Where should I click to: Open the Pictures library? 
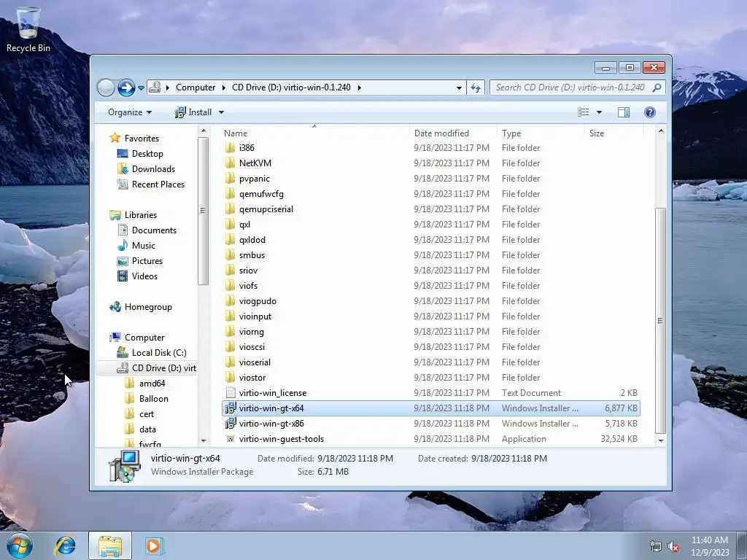click(x=140, y=260)
